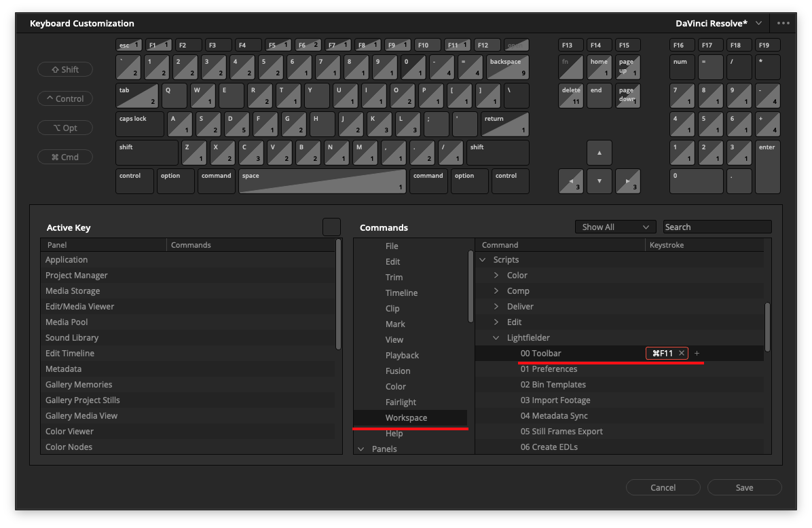Viewport: 812px width, 528px height.
Task: Toggle the Cmd modifier button
Action: click(65, 157)
